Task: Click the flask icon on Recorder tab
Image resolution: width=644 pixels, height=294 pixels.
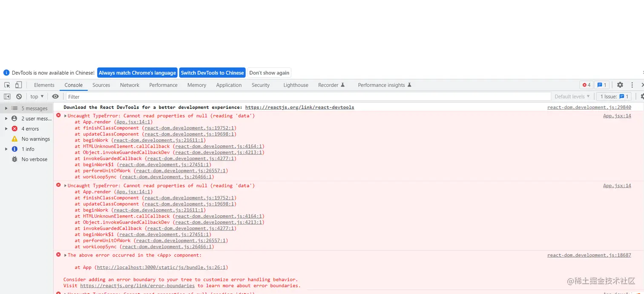Action: [343, 85]
